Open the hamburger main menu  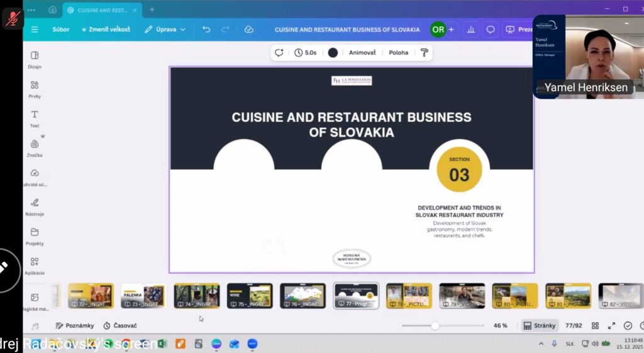click(35, 30)
